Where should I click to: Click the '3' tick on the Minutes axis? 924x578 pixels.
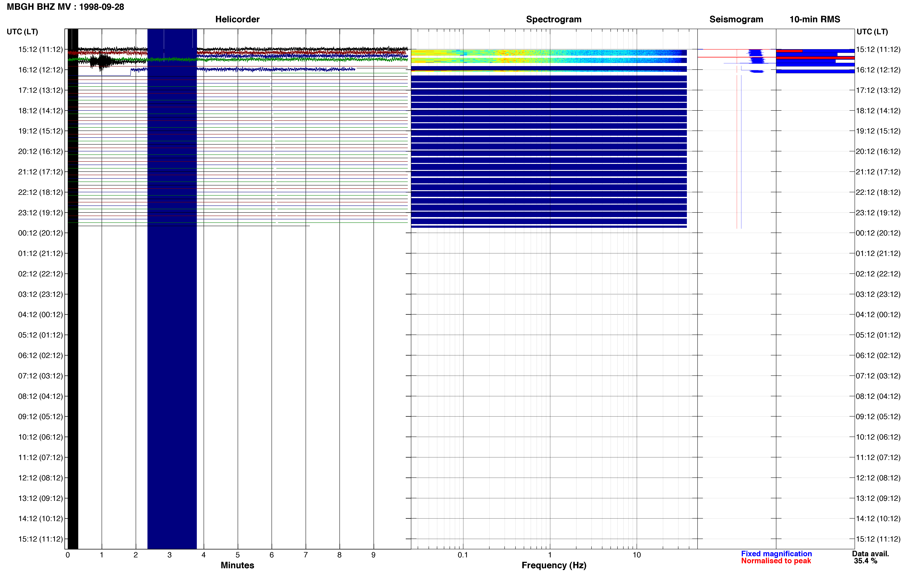pos(169,555)
